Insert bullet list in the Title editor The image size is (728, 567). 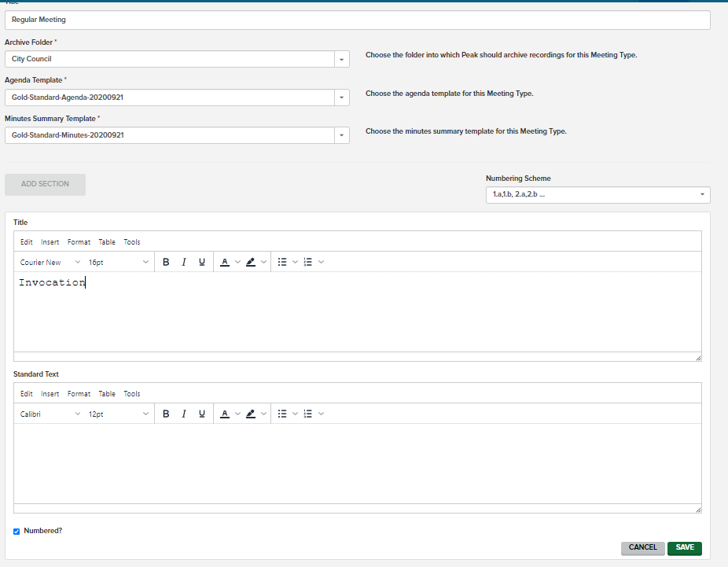click(282, 262)
